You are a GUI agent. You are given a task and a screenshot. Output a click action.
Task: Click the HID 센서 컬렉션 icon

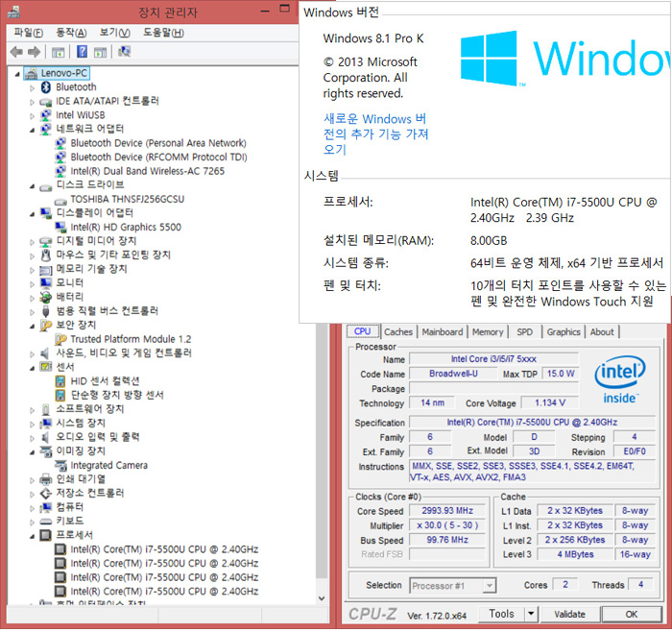click(60, 381)
